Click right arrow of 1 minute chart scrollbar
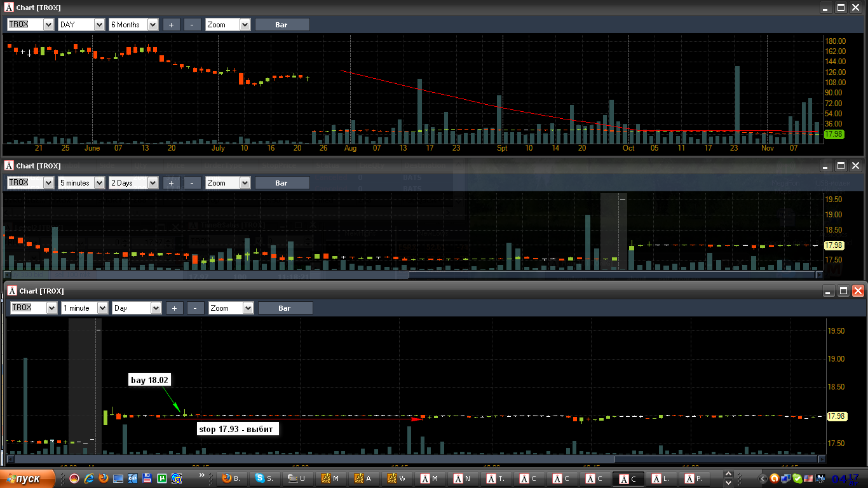This screenshot has width=868, height=488. (821, 459)
